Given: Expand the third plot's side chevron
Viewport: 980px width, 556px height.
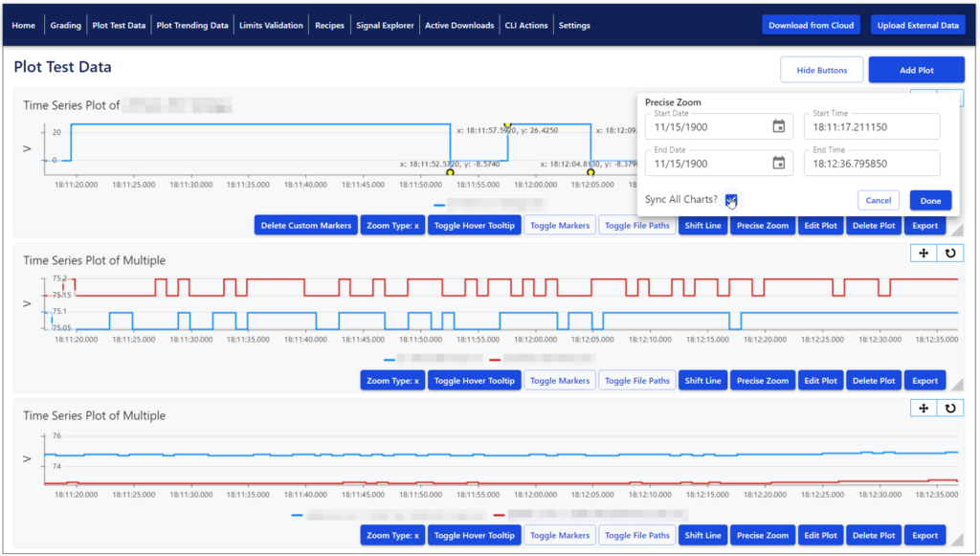Looking at the screenshot, I should click(x=27, y=458).
